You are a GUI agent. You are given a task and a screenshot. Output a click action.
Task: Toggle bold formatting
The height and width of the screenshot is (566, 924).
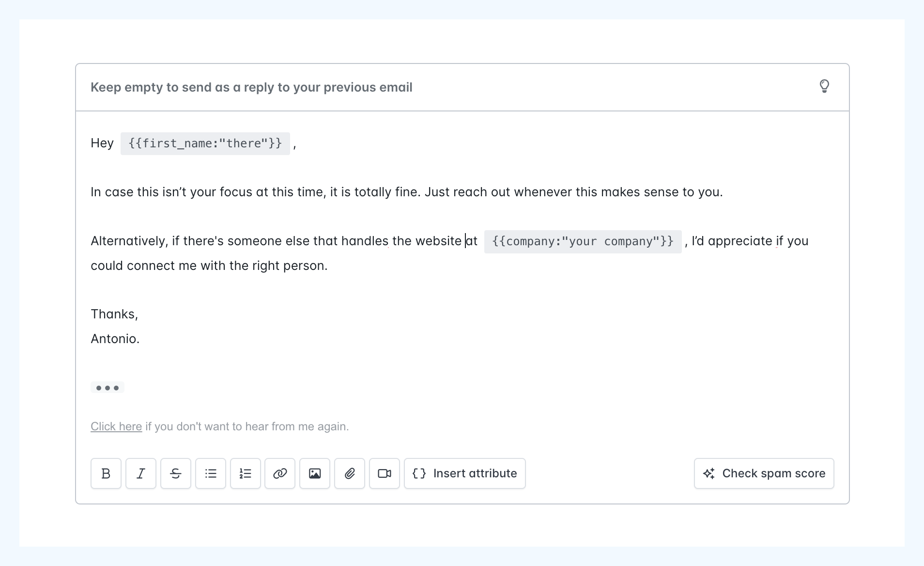[106, 473]
